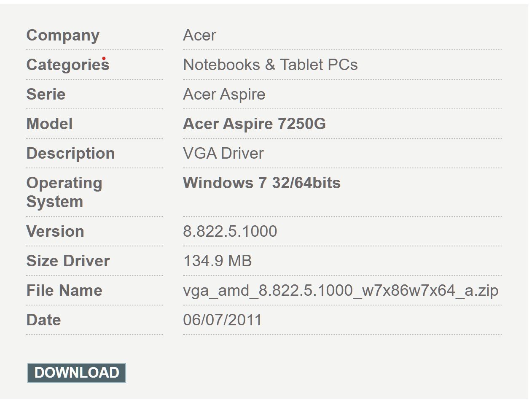Click the DOWNLOAD button
The width and height of the screenshot is (532, 400).
coord(77,373)
